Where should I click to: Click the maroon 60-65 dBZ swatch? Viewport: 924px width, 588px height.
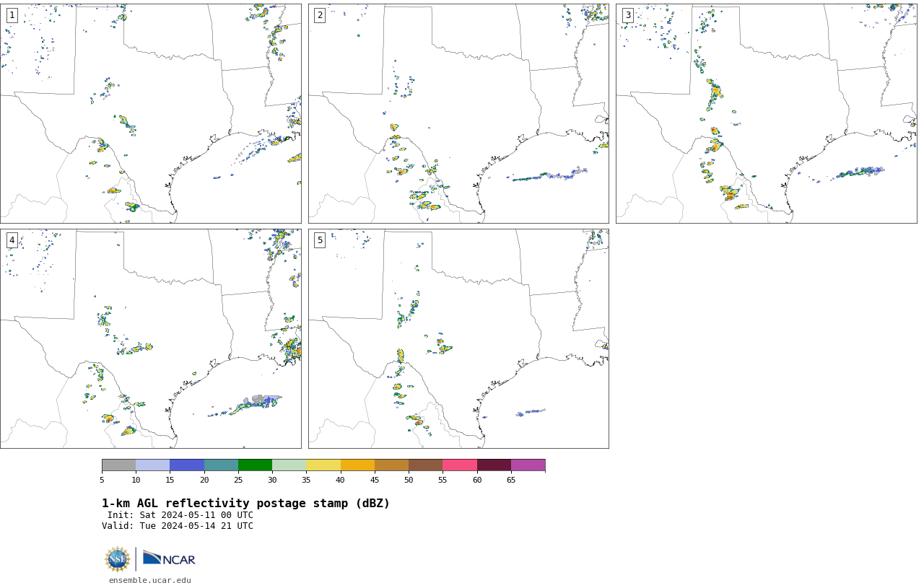tap(494, 465)
